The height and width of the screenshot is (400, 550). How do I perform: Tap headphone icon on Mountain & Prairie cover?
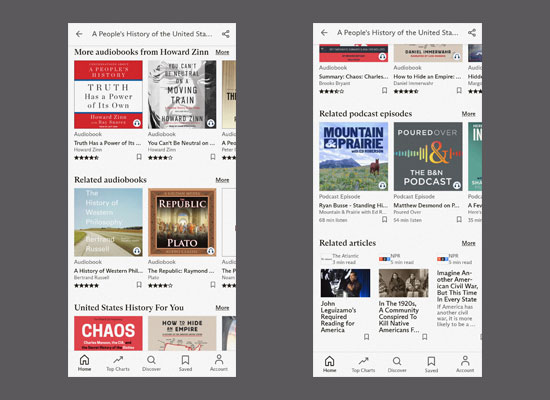pyautogui.click(x=382, y=185)
